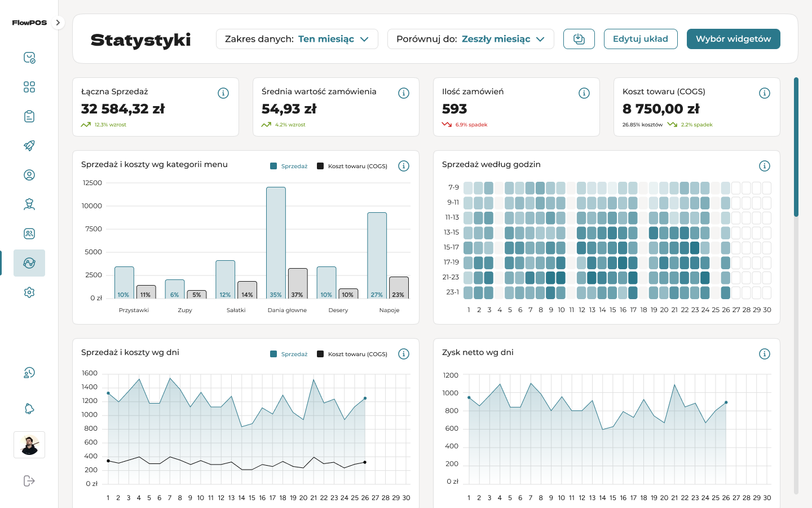
Task: Open notifications bell in sidebar
Action: [29, 409]
